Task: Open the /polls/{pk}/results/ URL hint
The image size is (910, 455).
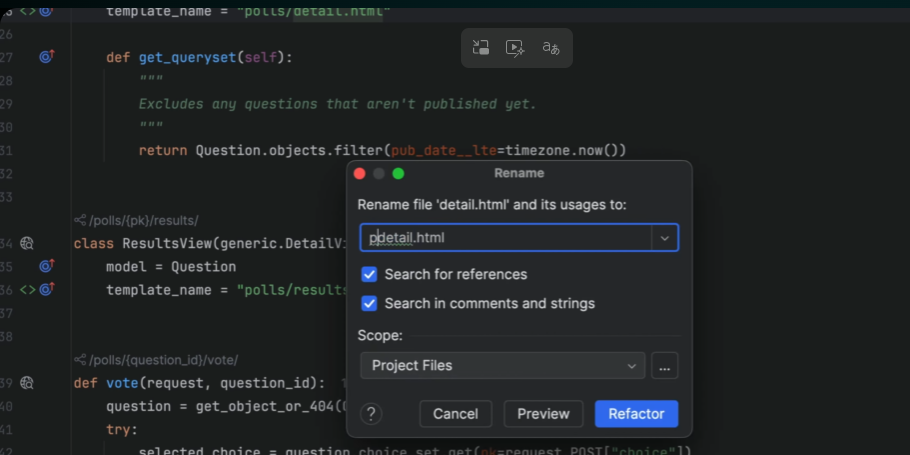Action: coord(143,221)
